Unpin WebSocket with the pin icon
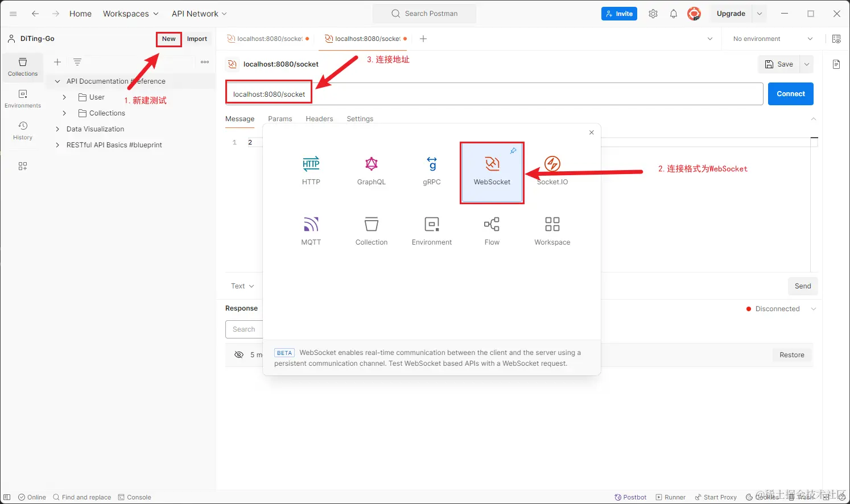This screenshot has height=504, width=850. point(513,151)
